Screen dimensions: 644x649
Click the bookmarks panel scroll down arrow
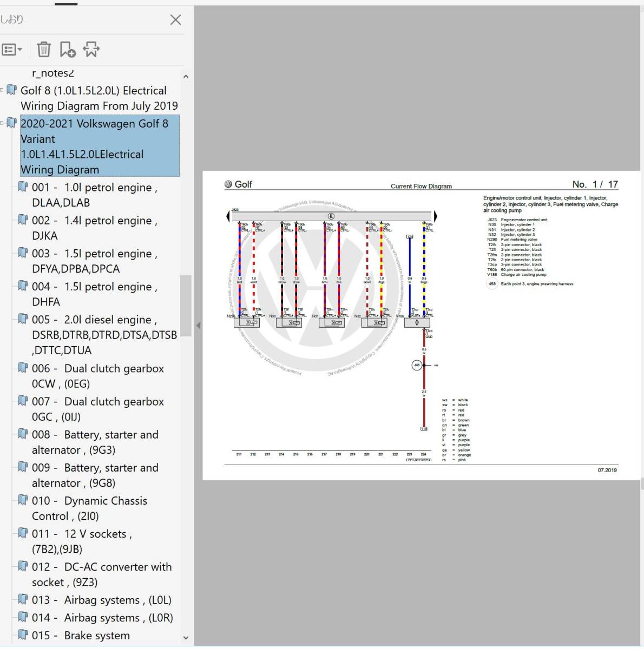coord(186,638)
